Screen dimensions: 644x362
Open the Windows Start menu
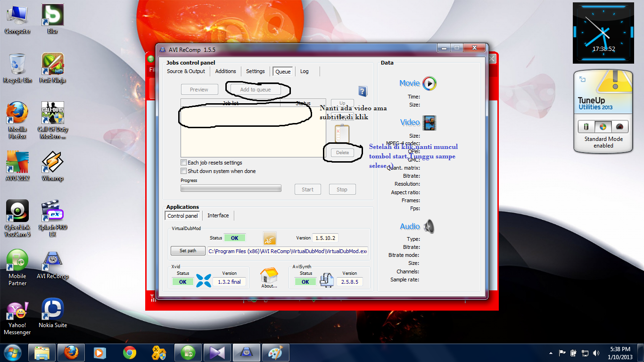pos(12,352)
